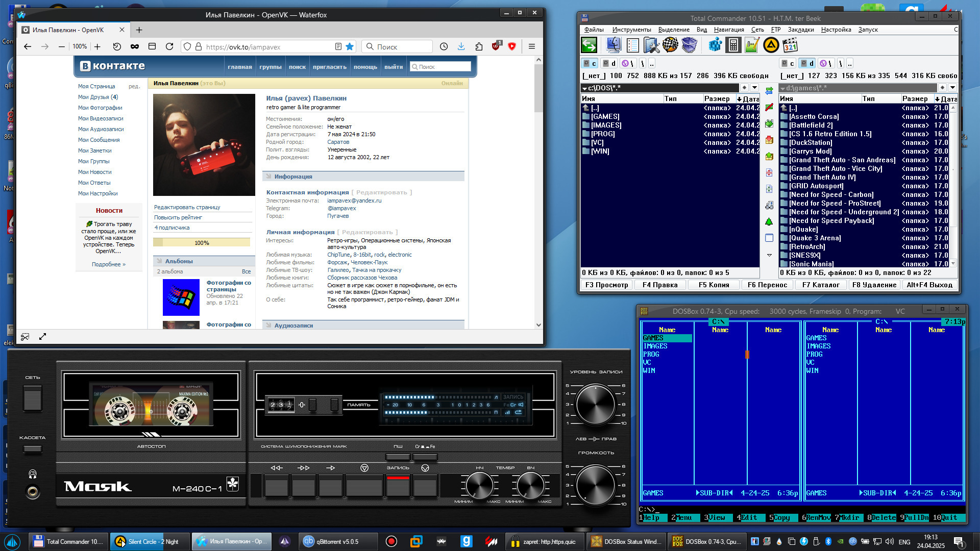Click the green swap-arrows icon in Total Commander toolbar

[589, 45]
